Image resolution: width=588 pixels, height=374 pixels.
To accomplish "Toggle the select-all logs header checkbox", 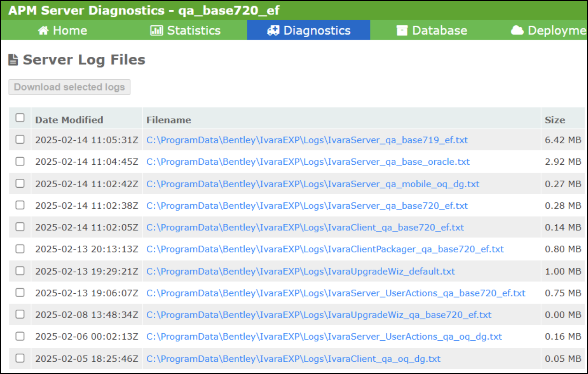I will [20, 118].
